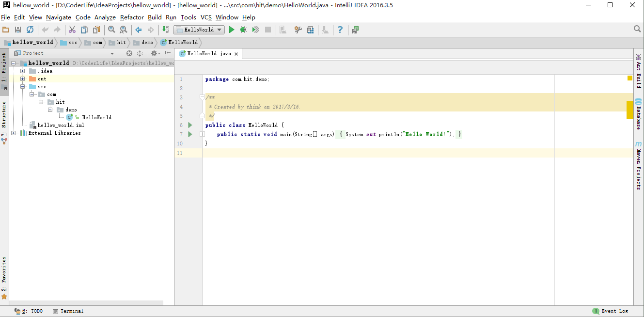Open the Event Log button
644x317 pixels.
tap(610, 311)
